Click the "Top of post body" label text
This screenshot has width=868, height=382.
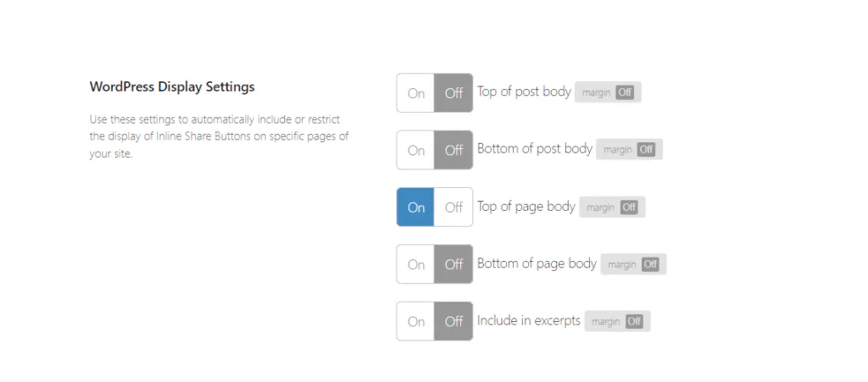coord(524,91)
